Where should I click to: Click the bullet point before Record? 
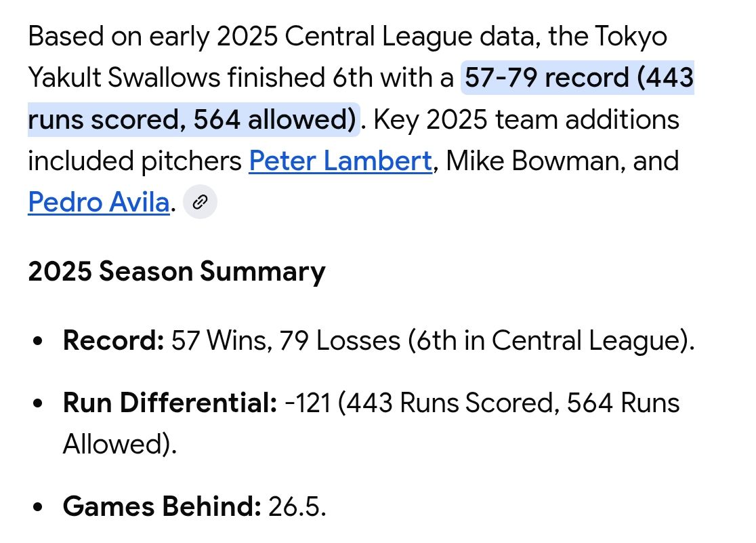39,341
